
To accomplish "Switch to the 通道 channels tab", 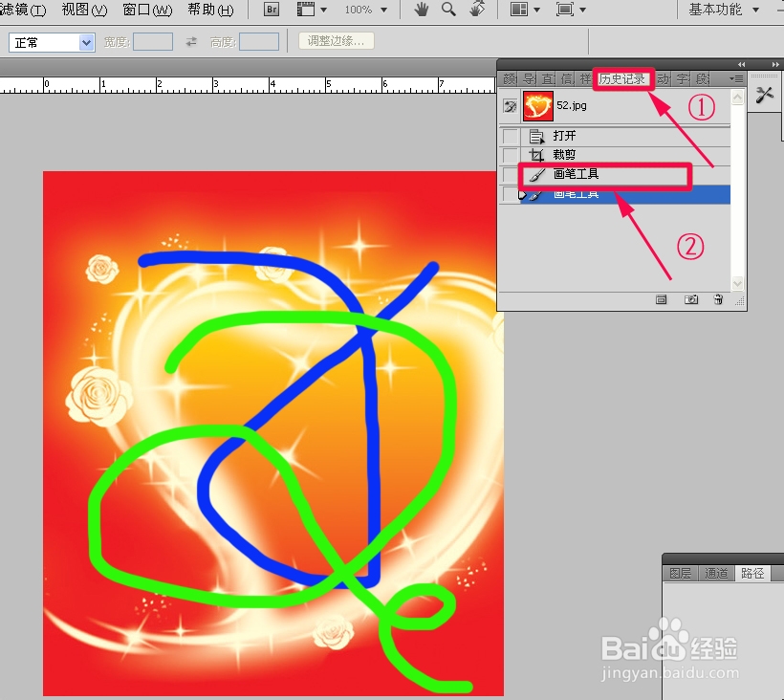I will (716, 573).
